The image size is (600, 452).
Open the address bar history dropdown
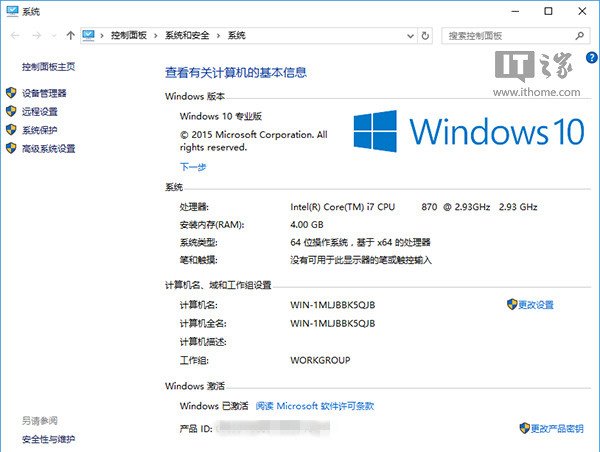[x=410, y=36]
